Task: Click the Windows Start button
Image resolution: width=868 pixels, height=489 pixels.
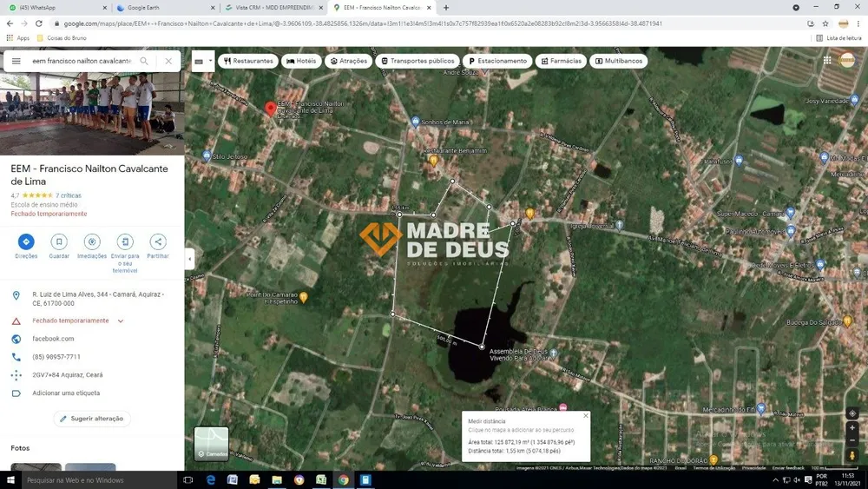Action: pyautogui.click(x=10, y=480)
